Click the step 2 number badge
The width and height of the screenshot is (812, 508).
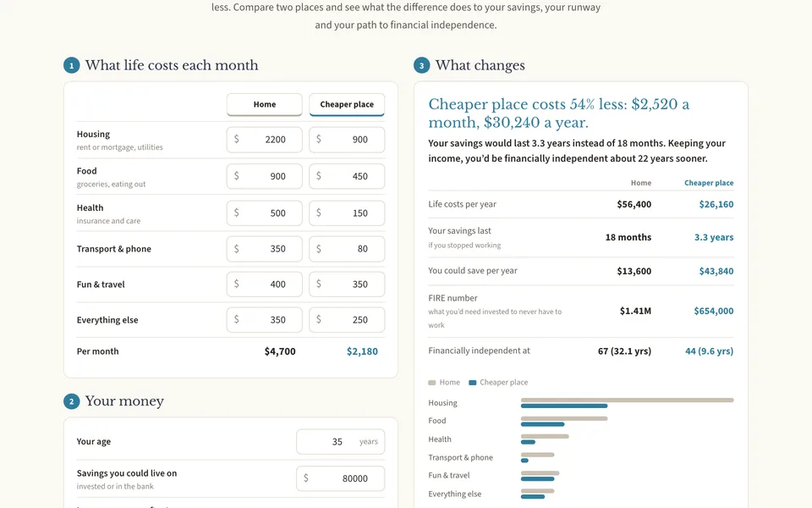pyautogui.click(x=71, y=401)
